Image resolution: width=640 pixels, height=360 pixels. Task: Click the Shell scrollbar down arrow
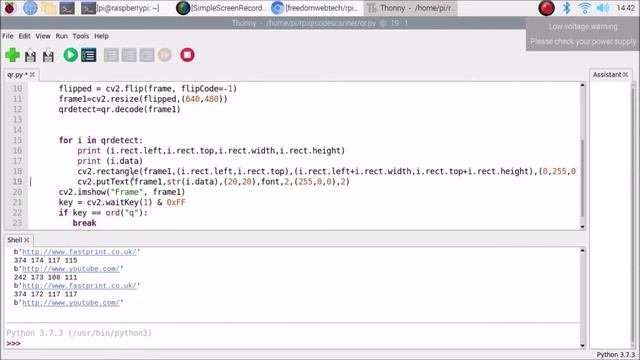click(582, 346)
